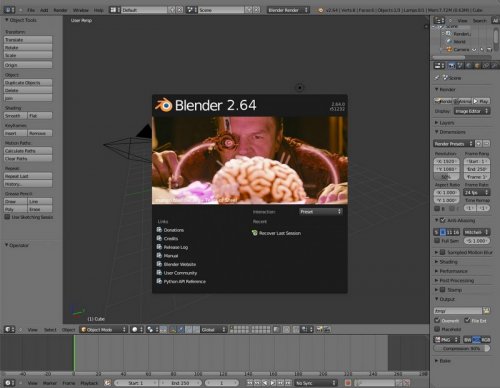Click Calculate Paths button
The width and height of the screenshot is (500, 388).
28,151
